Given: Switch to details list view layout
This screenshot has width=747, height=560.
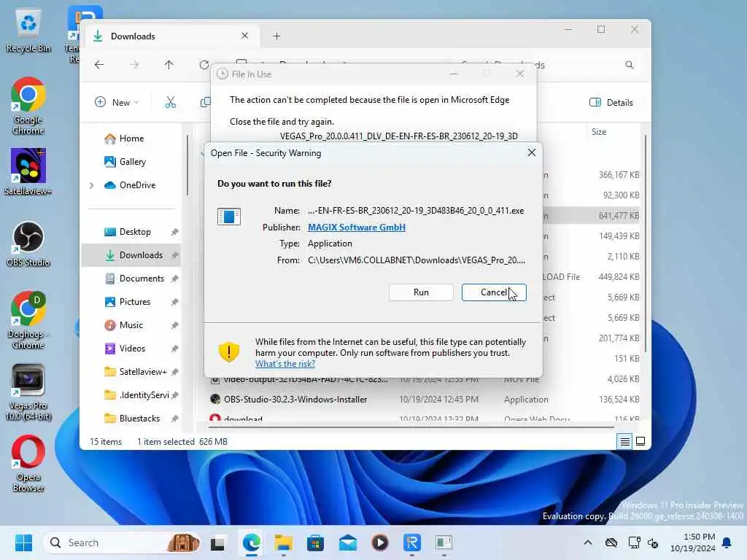Looking at the screenshot, I should pyautogui.click(x=624, y=441).
